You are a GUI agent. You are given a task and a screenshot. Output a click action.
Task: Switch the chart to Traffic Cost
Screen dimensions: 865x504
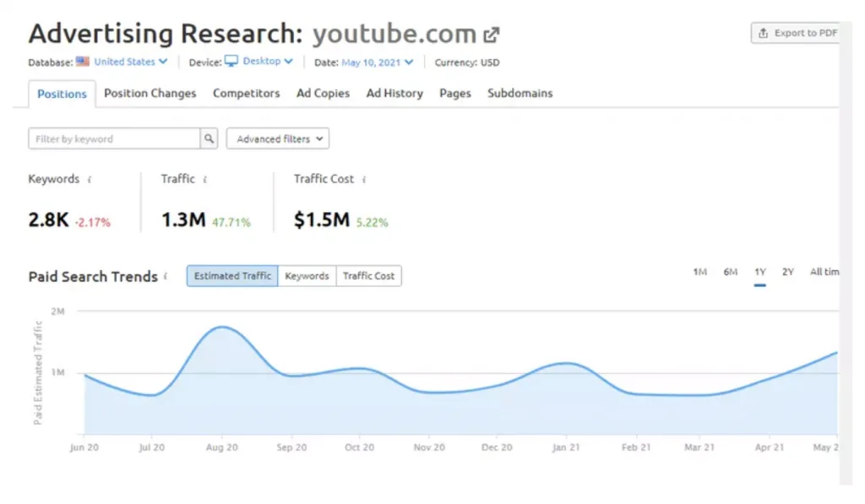tap(368, 276)
